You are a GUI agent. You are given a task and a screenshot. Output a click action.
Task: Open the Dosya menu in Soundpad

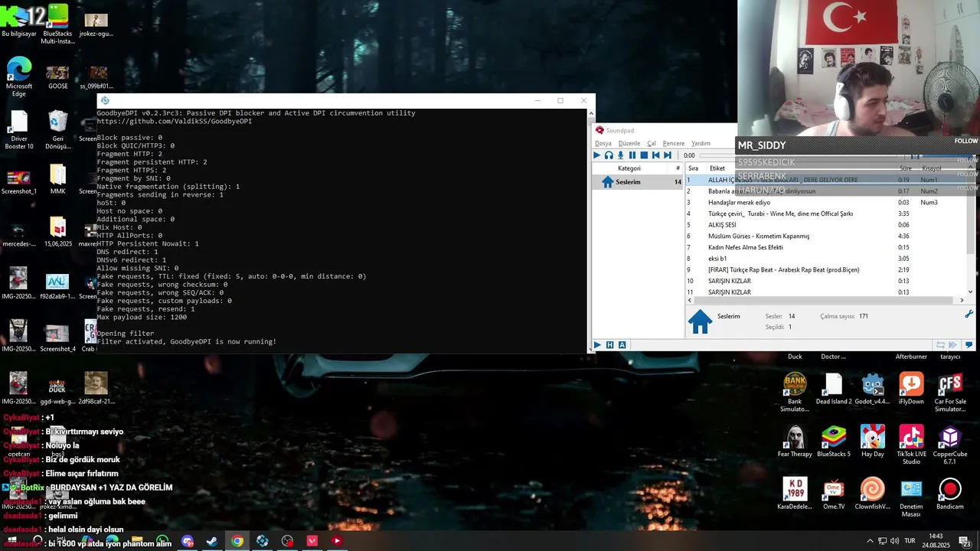click(x=603, y=143)
